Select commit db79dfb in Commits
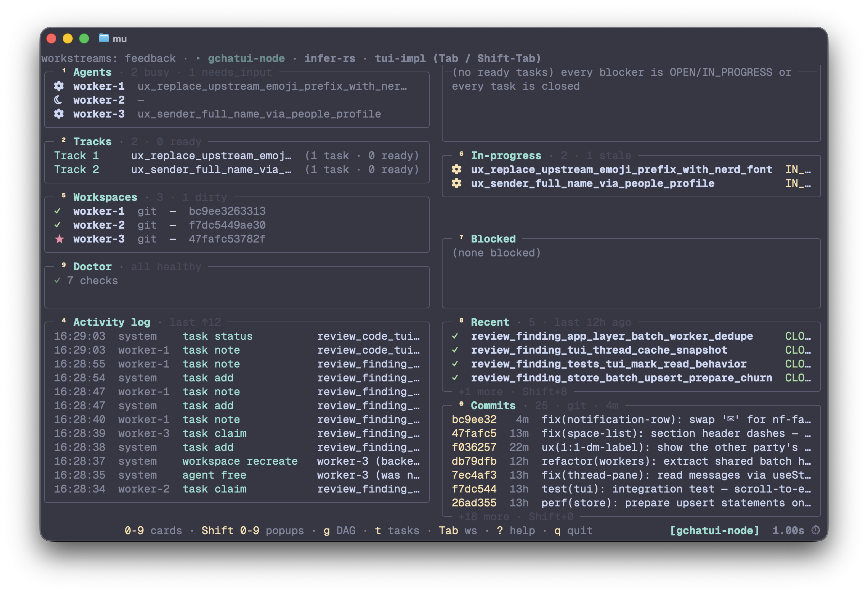 pyautogui.click(x=631, y=462)
